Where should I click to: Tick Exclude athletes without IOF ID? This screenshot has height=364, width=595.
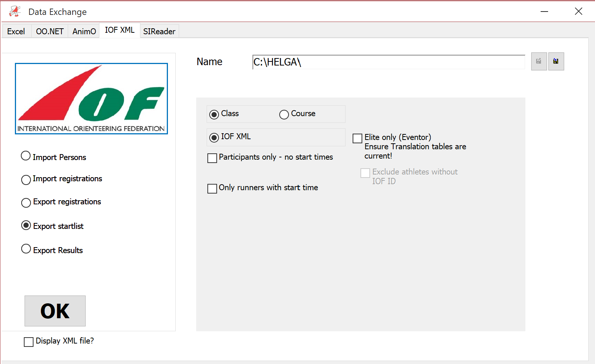(365, 173)
